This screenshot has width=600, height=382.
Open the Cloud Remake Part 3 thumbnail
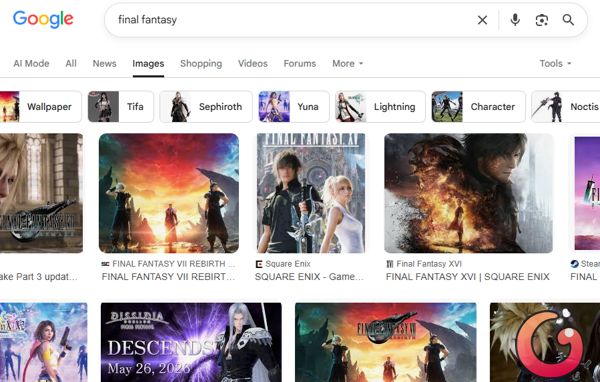click(41, 193)
